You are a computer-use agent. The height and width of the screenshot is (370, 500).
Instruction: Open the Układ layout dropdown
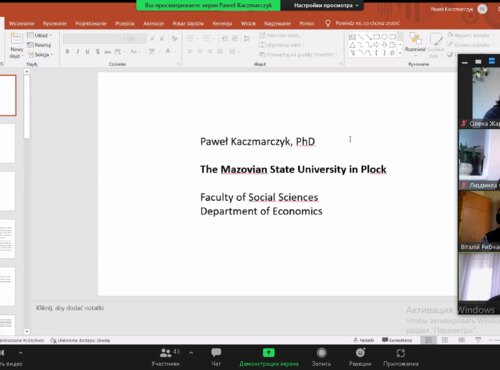coord(40,35)
